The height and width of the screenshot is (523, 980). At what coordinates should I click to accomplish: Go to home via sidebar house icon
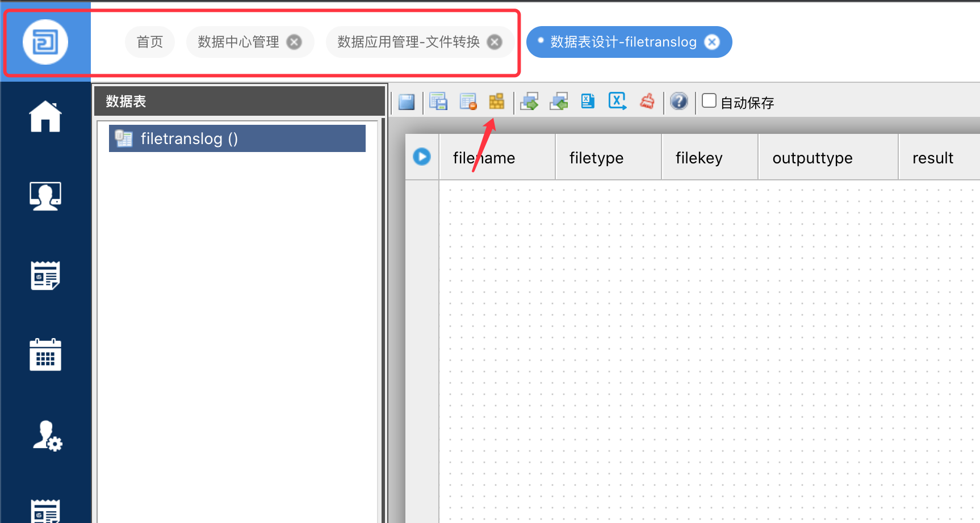pyautogui.click(x=45, y=116)
